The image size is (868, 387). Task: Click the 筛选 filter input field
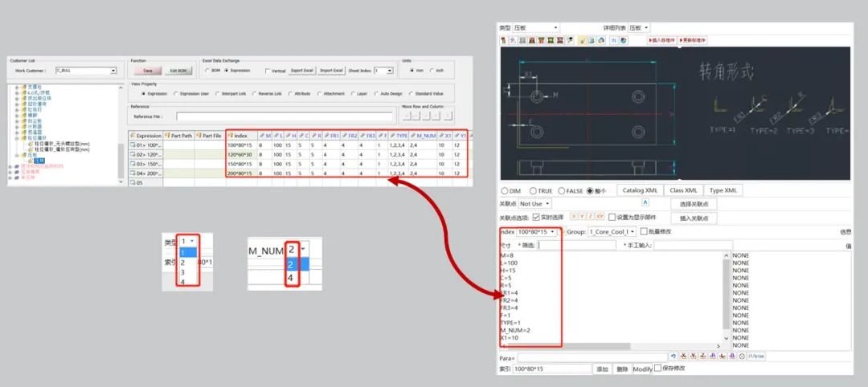coord(576,245)
